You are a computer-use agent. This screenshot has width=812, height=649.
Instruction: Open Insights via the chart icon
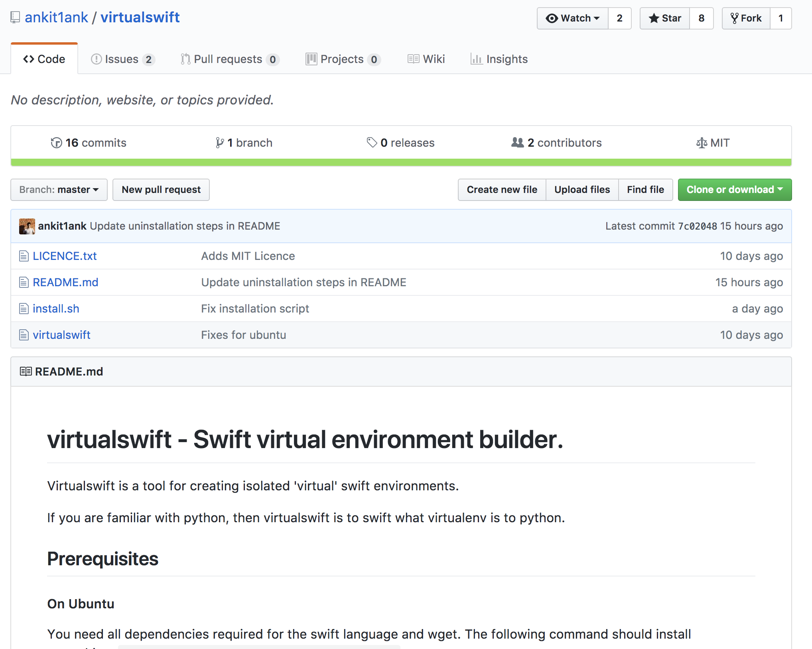coord(477,59)
